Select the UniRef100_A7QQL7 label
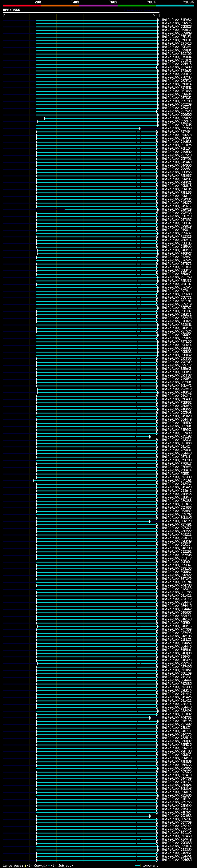Screen dimensions: 197x868 point(176,464)
